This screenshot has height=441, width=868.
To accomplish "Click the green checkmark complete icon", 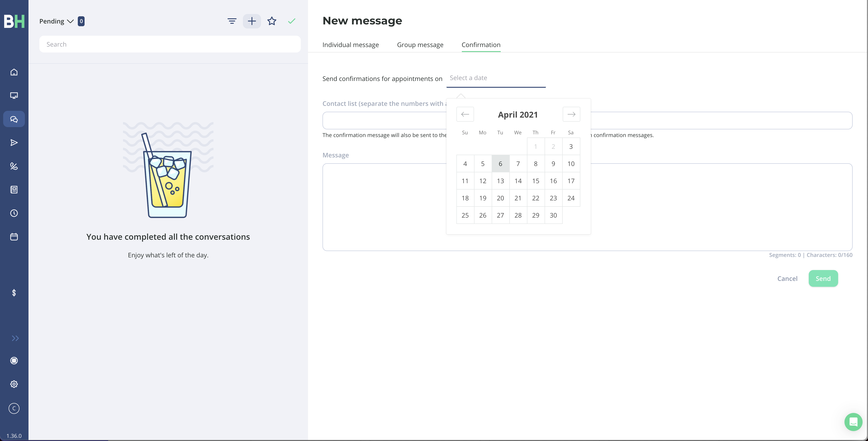I will 292,21.
